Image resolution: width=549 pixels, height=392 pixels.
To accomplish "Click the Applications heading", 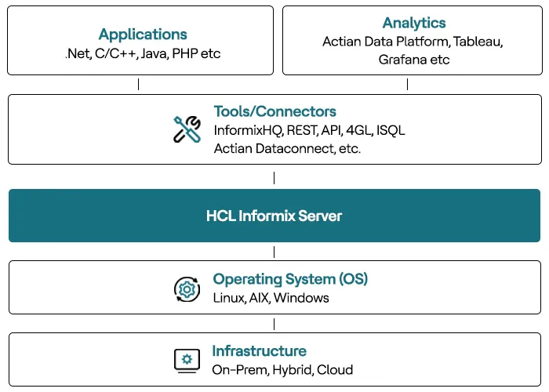I will click(x=143, y=34).
